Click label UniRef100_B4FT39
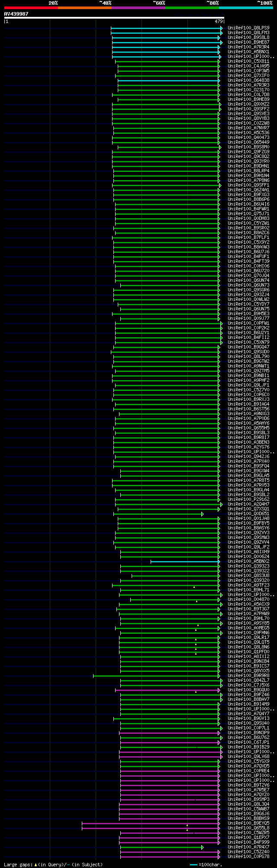The height and width of the screenshot is (868, 277). click(248, 261)
